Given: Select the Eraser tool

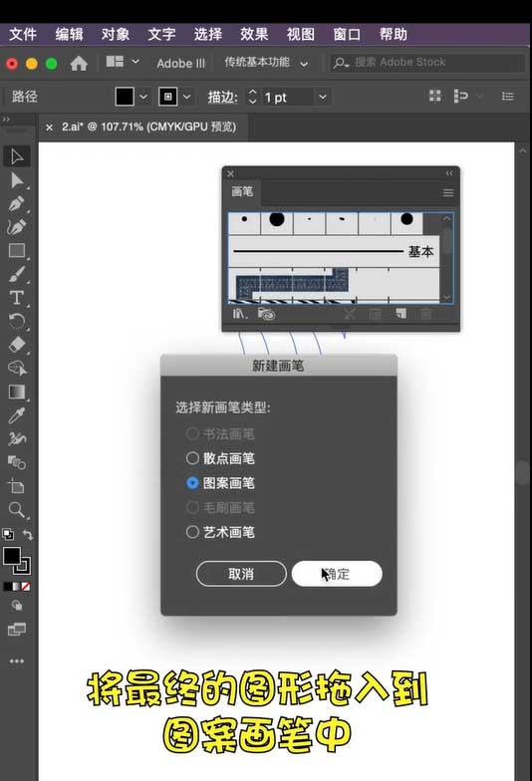Looking at the screenshot, I should pyautogui.click(x=17, y=345).
